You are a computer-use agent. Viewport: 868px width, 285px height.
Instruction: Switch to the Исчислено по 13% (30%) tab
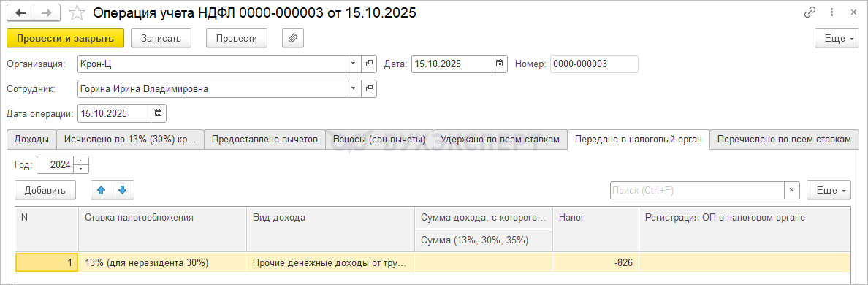tap(130, 140)
